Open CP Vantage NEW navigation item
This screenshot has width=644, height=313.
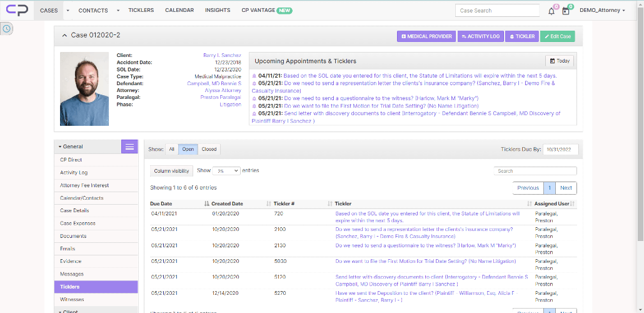(267, 10)
